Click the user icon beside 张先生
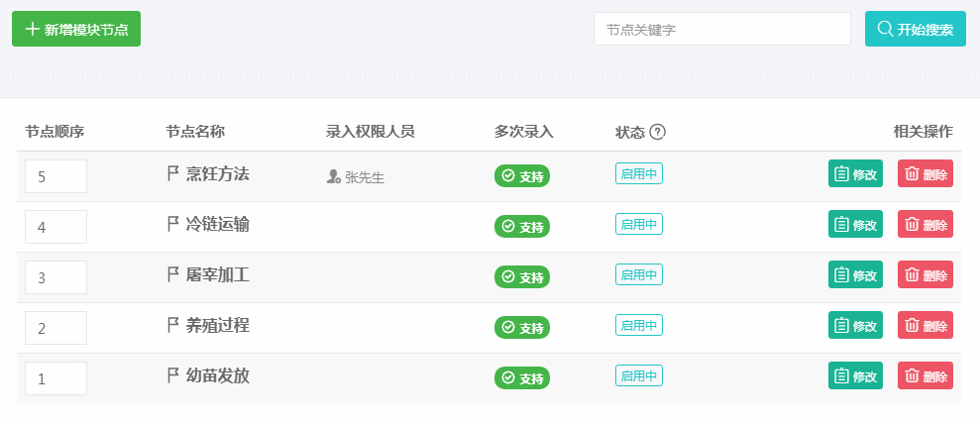This screenshot has width=980, height=422. 333,177
